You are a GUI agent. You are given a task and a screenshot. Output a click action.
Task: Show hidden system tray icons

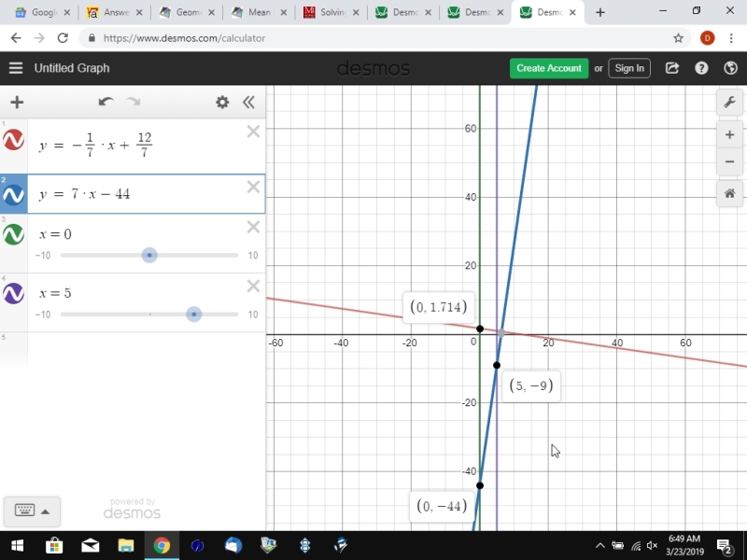coord(600,546)
